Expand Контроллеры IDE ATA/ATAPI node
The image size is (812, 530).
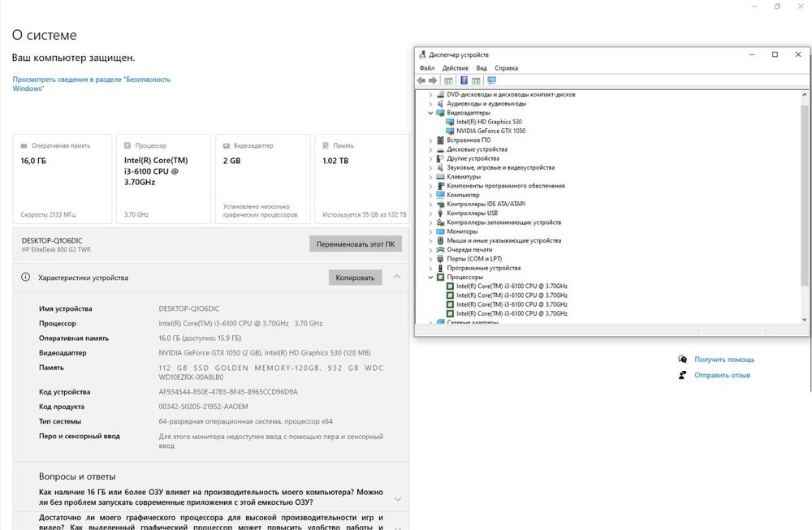430,204
